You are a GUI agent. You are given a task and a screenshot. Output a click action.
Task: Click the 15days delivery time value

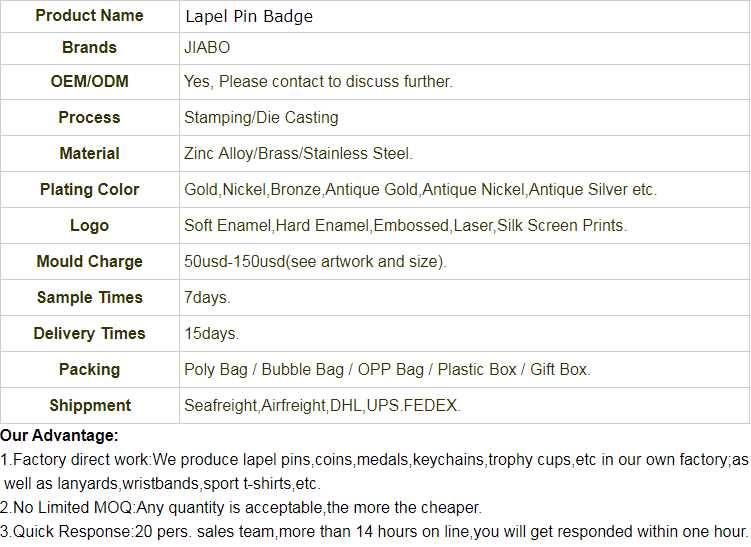pos(211,333)
